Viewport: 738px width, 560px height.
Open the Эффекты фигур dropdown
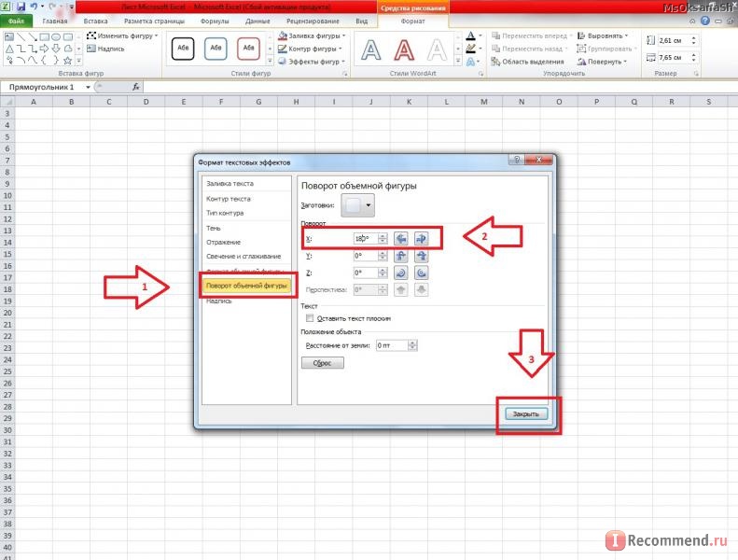311,62
